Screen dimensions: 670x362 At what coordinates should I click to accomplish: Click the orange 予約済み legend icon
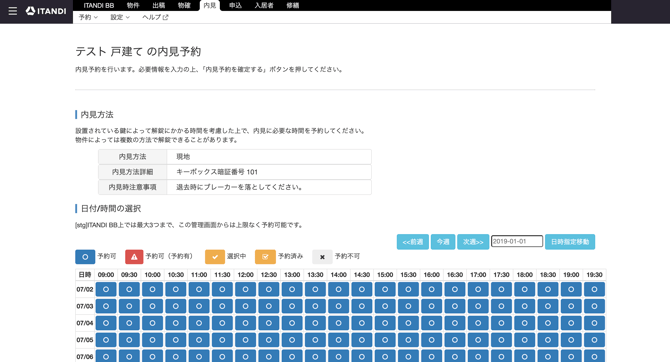[x=265, y=257]
